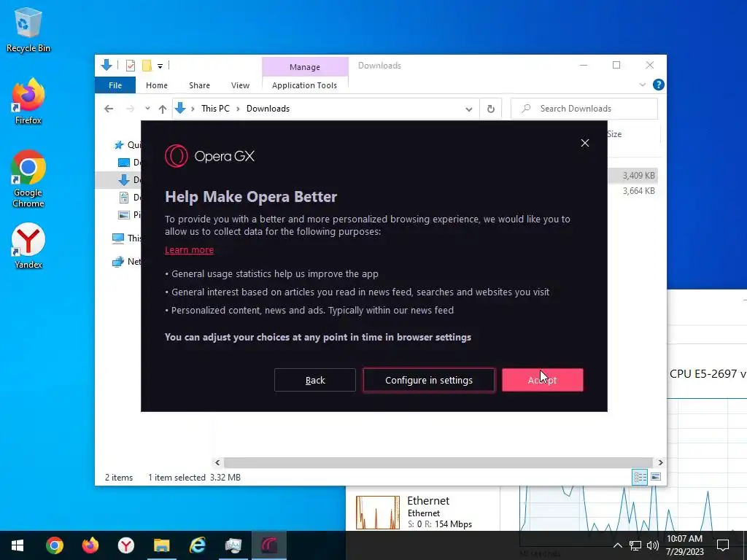Click the horizontal scrollbar track
Image resolution: width=747 pixels, height=560 pixels.
[x=438, y=462]
